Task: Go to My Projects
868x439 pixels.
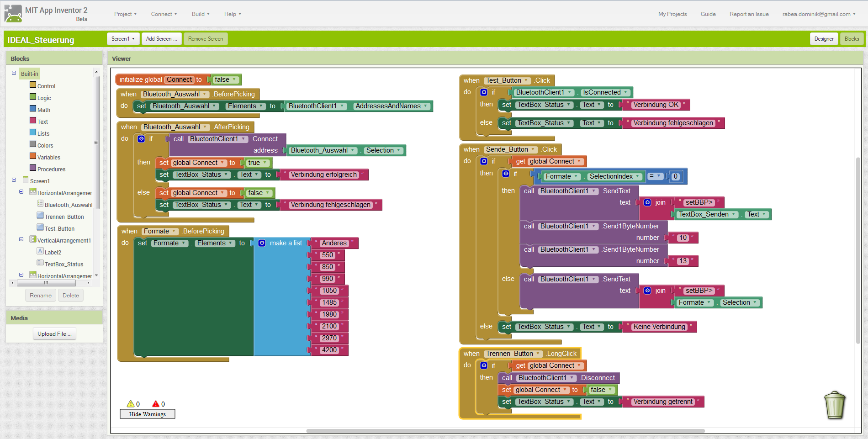Action: click(672, 14)
